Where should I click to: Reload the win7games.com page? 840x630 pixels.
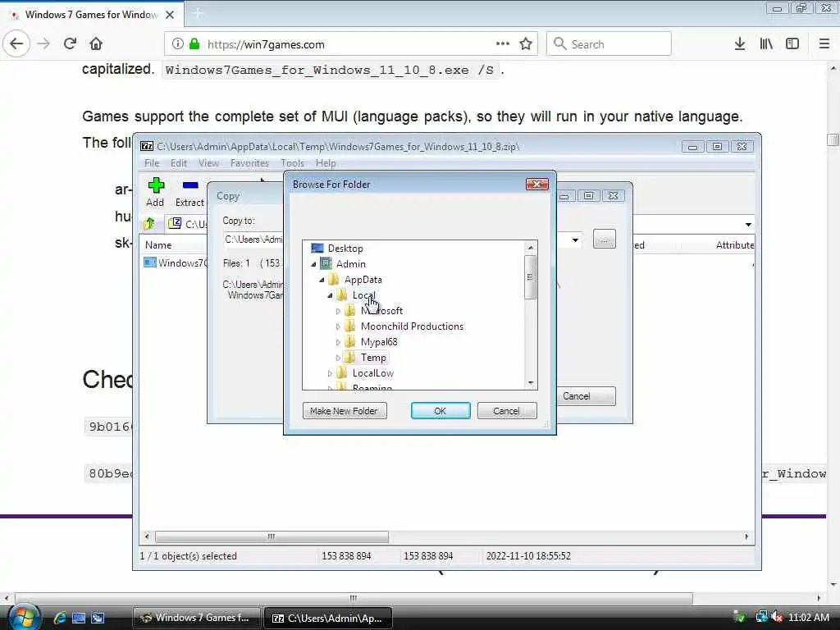point(71,44)
